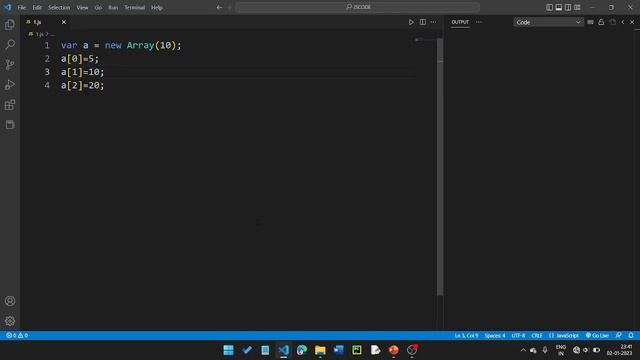
Task: Click the editor vertical scrollbar
Action: [440, 166]
